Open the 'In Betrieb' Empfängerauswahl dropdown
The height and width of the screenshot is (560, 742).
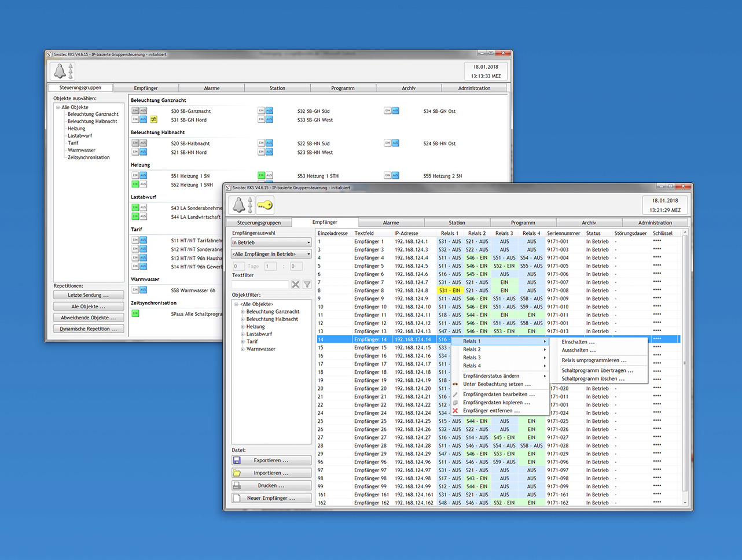271,242
